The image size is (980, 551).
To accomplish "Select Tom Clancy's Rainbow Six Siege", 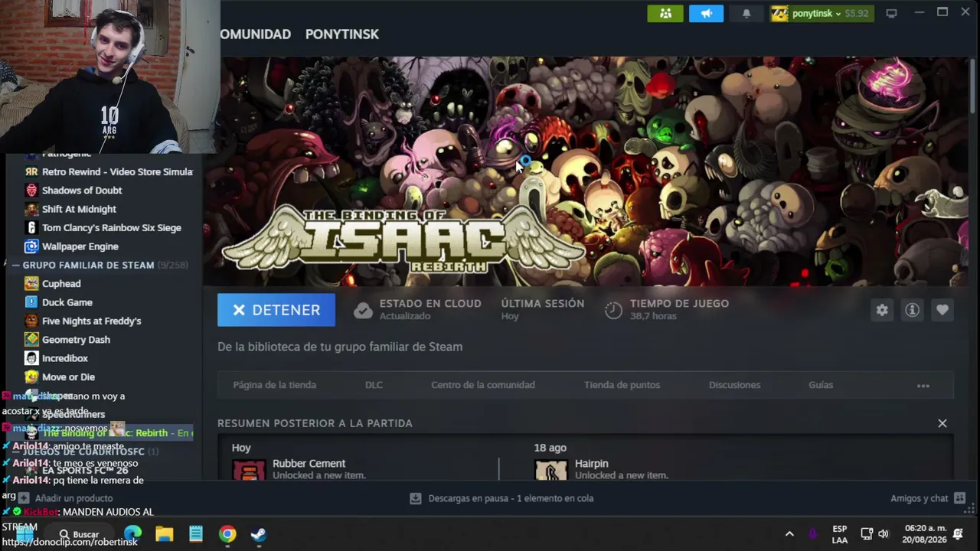I will (x=112, y=227).
